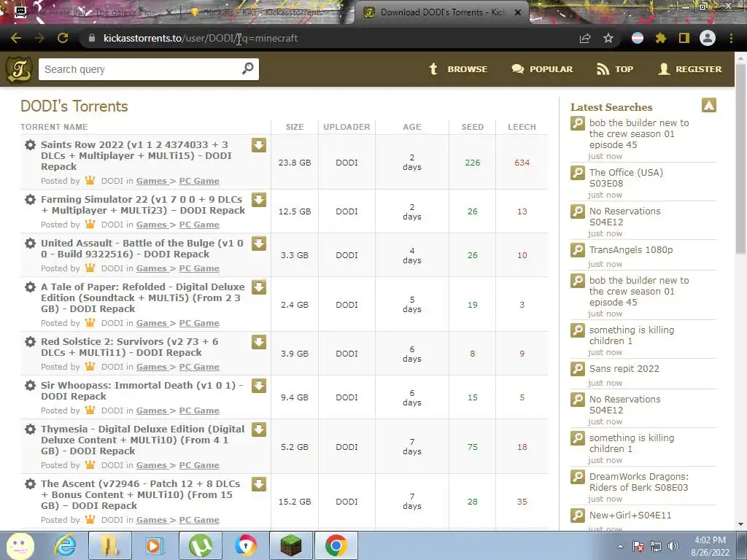Go back using the browser back arrow

pos(16,38)
